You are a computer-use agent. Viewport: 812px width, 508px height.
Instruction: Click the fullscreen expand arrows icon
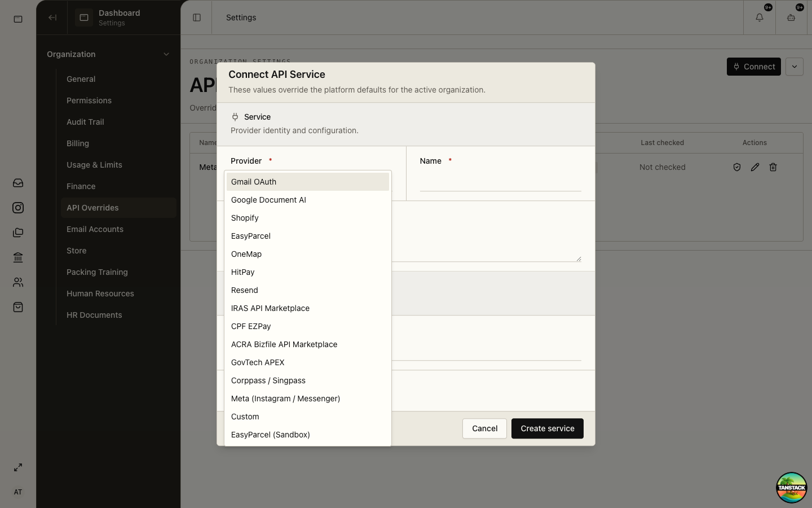tap(18, 467)
